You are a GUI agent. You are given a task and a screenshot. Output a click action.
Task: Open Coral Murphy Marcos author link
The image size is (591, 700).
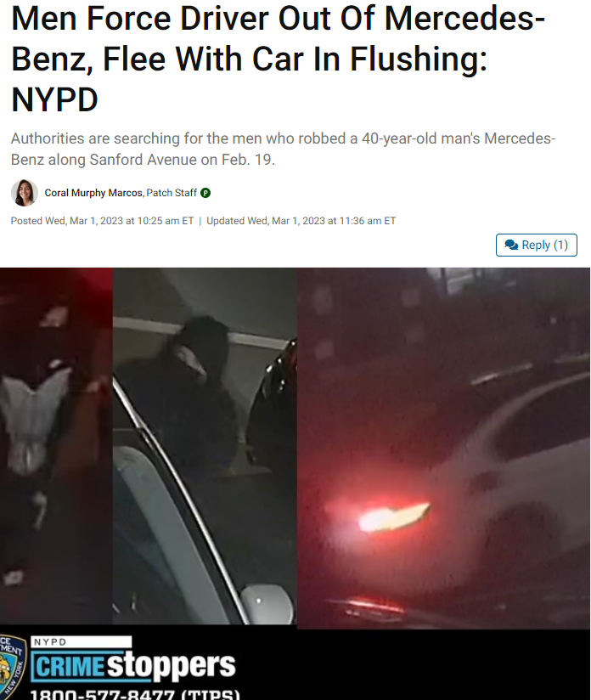click(93, 193)
